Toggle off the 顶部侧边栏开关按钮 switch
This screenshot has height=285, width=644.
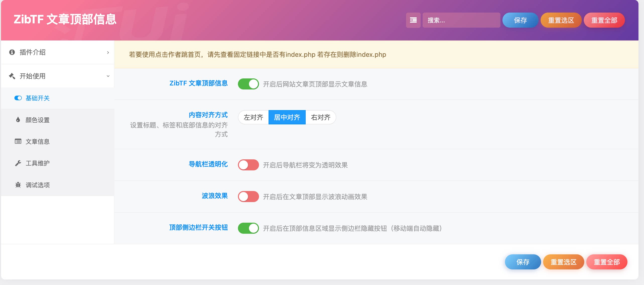coord(248,228)
